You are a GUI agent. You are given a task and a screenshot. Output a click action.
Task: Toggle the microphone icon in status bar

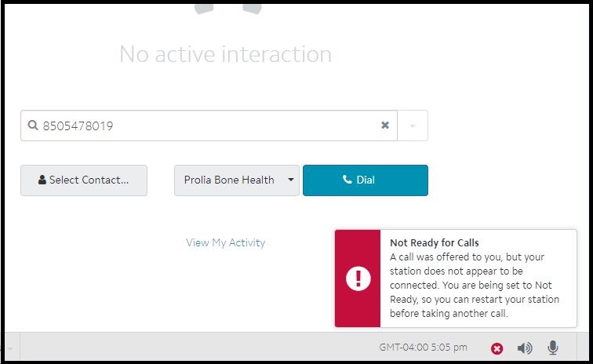pos(553,348)
